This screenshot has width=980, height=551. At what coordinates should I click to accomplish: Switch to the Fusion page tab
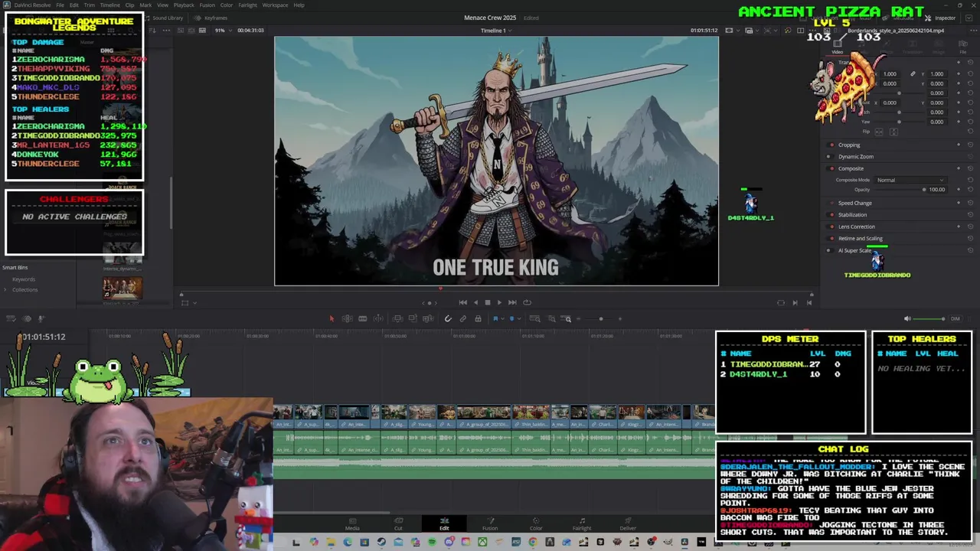tap(490, 524)
